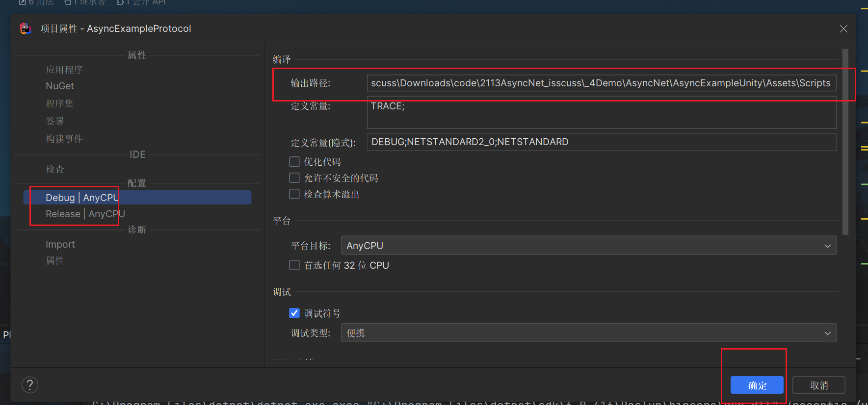Open the 构建事件 settings page
Viewport: 868px width, 405px height.
pyautogui.click(x=64, y=139)
